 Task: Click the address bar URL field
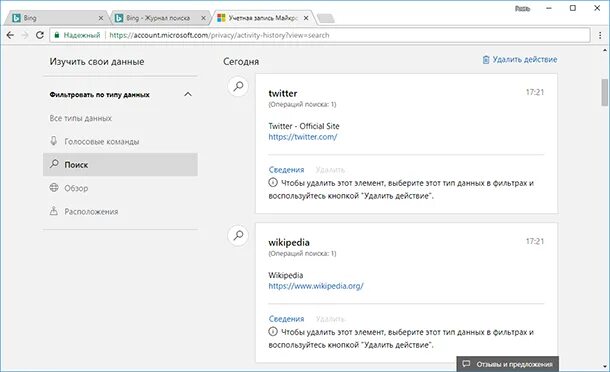(x=320, y=35)
